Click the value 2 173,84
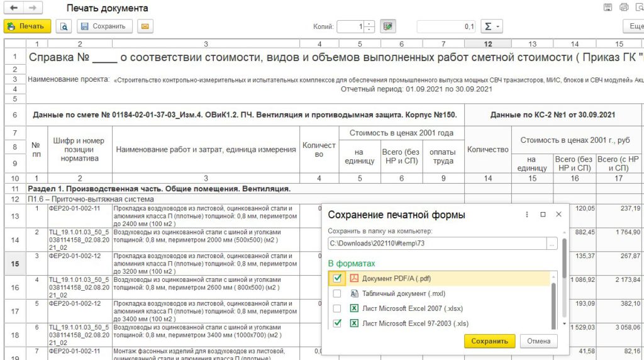This screenshot has width=644, height=360. click(628, 280)
